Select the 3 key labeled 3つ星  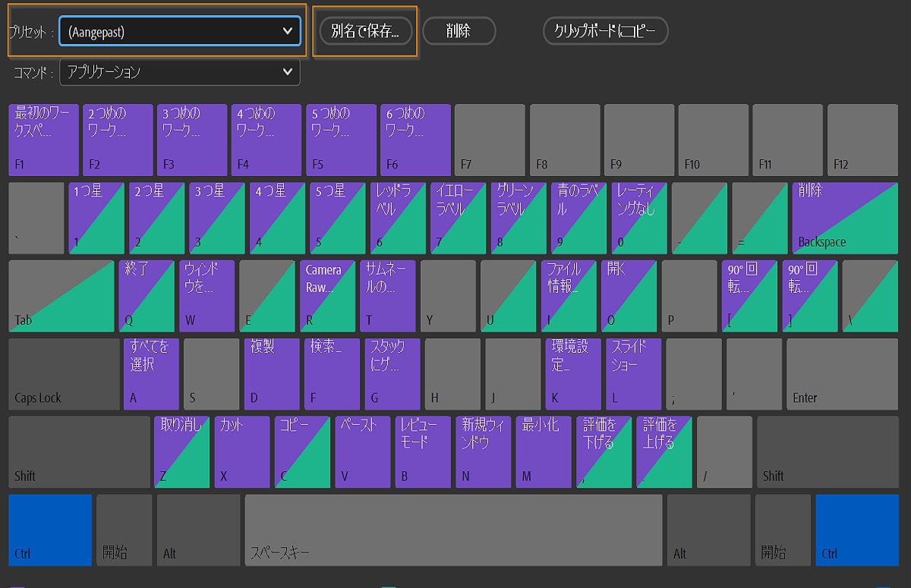217,218
